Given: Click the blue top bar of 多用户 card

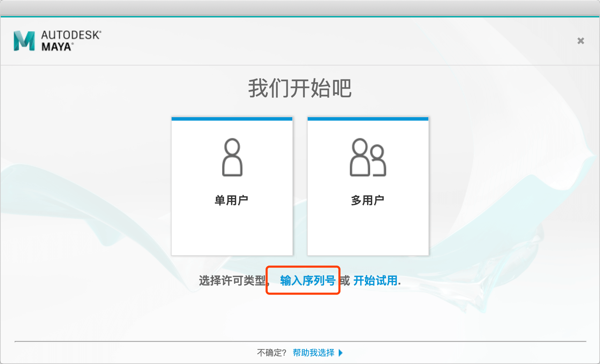Looking at the screenshot, I should [x=368, y=119].
